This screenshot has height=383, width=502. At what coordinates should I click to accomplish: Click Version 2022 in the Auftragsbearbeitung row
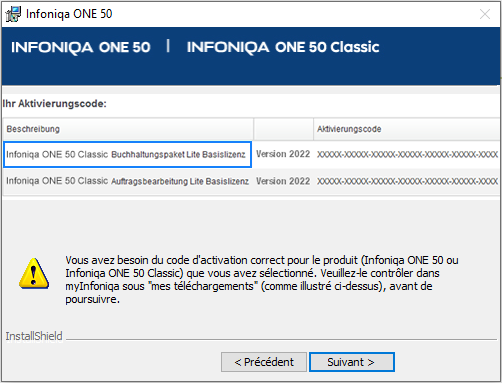tap(283, 181)
